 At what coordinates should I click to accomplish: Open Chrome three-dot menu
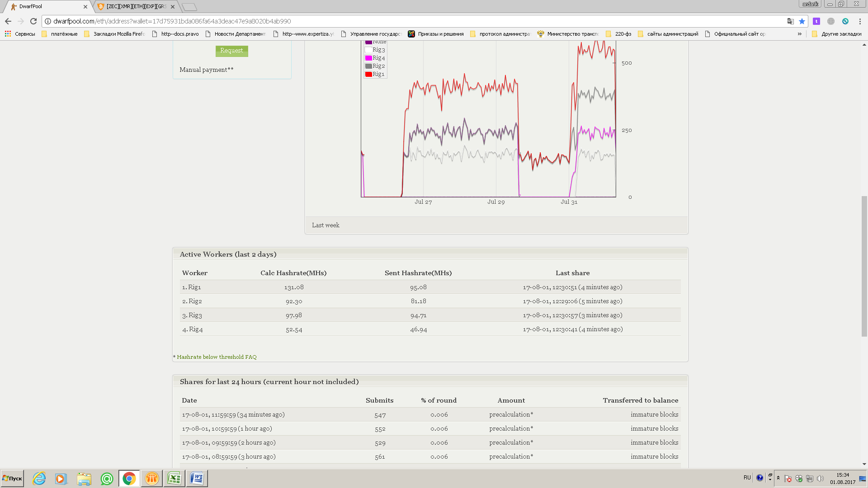(x=860, y=21)
